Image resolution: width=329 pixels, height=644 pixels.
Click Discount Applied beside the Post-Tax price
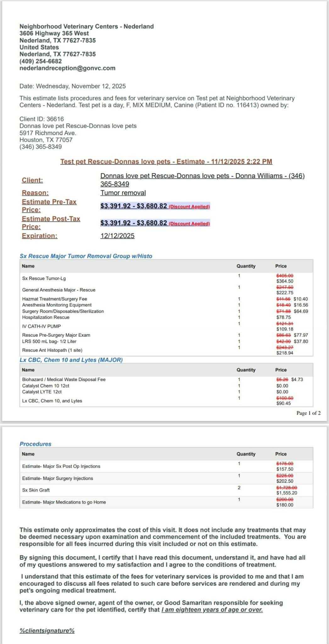189,224
